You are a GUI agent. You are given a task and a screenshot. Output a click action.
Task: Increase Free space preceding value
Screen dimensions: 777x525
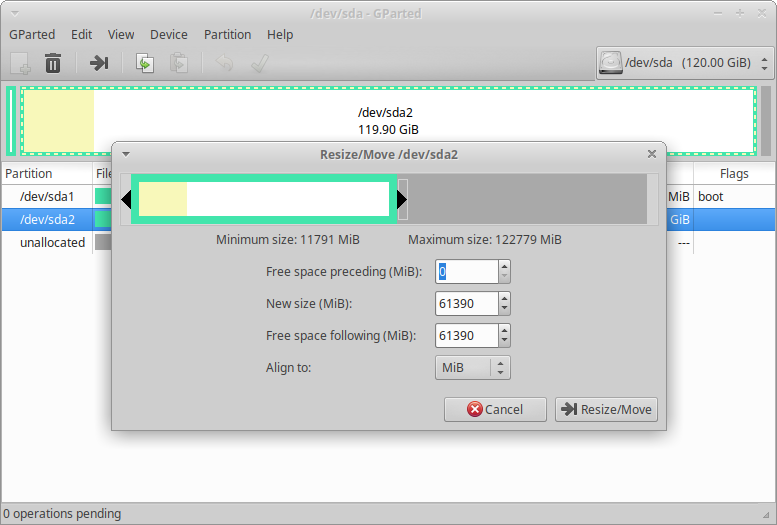coord(504,266)
